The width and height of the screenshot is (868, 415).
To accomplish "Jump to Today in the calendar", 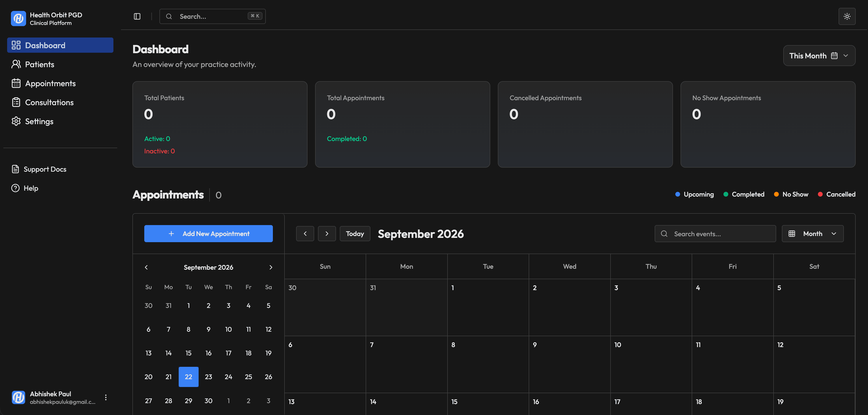I will 355,234.
